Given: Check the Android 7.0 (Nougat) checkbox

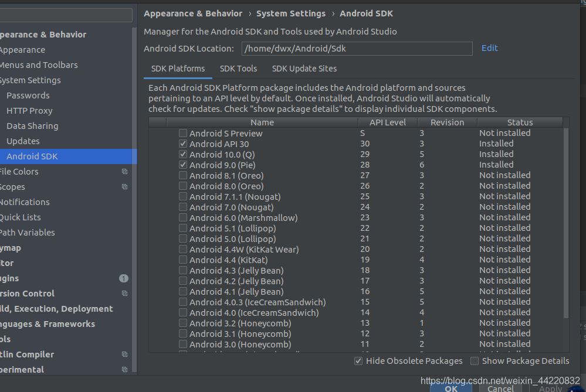Looking at the screenshot, I should click(183, 207).
